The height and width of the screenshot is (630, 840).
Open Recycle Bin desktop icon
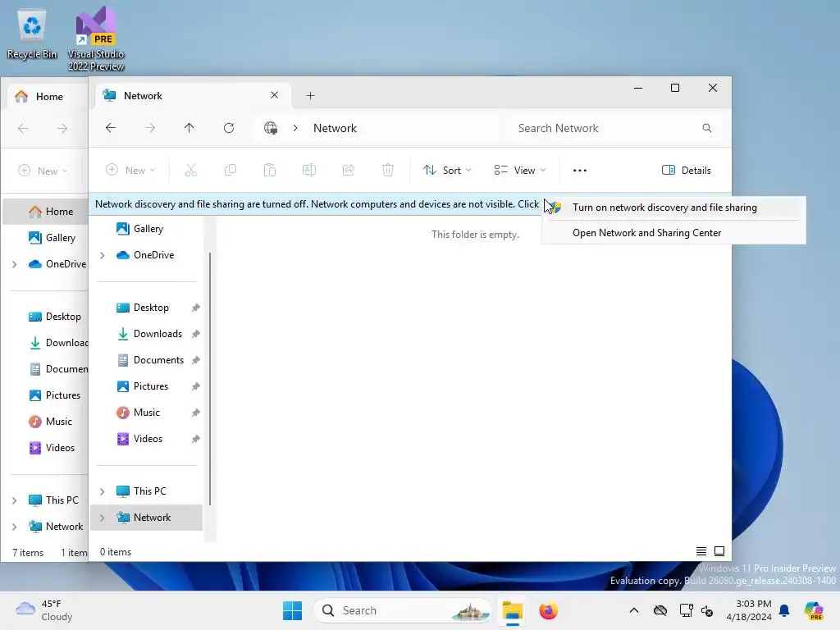[32, 34]
